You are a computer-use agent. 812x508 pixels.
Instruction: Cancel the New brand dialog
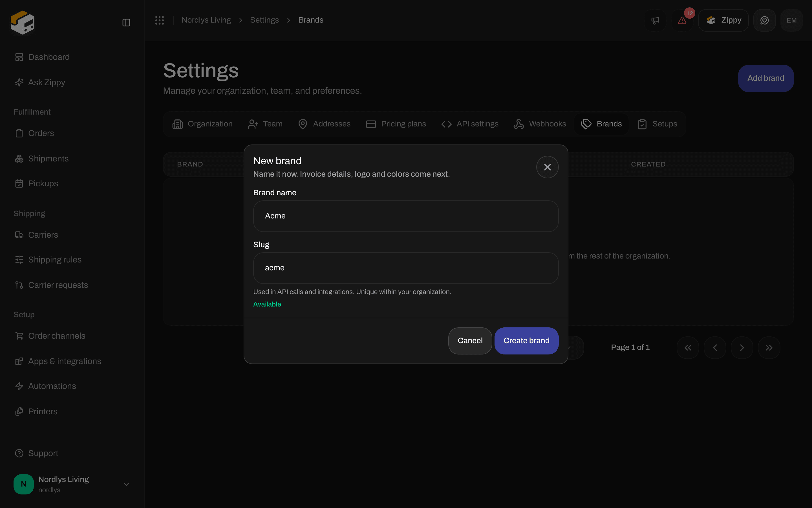[x=470, y=341]
